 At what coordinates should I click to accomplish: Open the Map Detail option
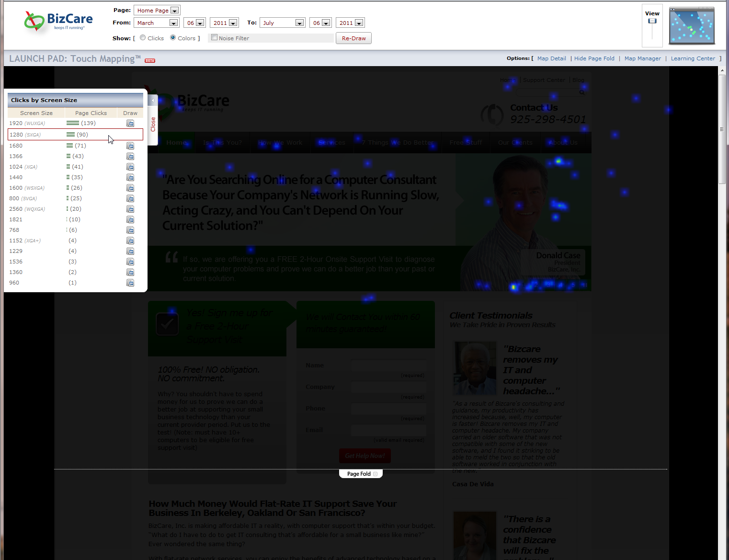click(x=551, y=58)
